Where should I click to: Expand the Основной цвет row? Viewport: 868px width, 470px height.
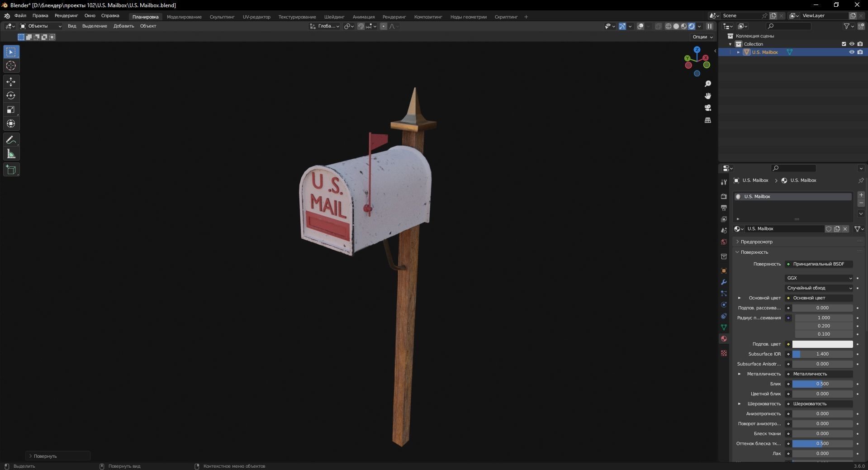740,298
